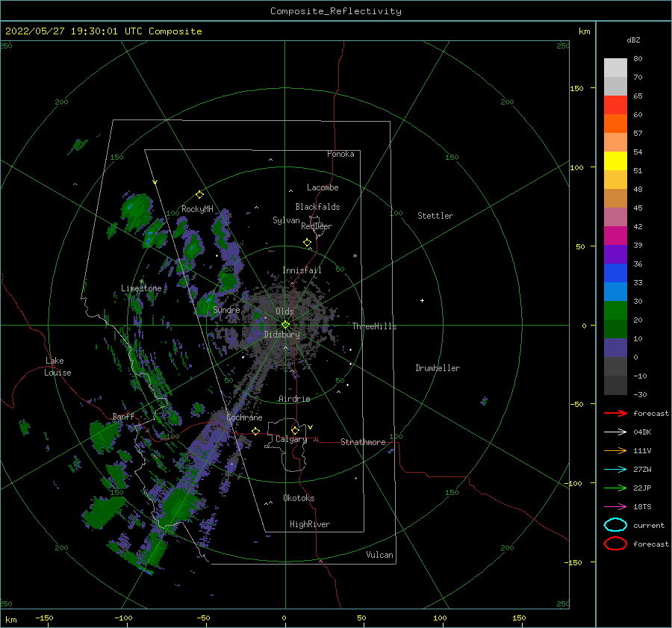Viewport: 672px width, 628px height.
Task: Click the red forecast arrow in legend
Action: (615, 413)
